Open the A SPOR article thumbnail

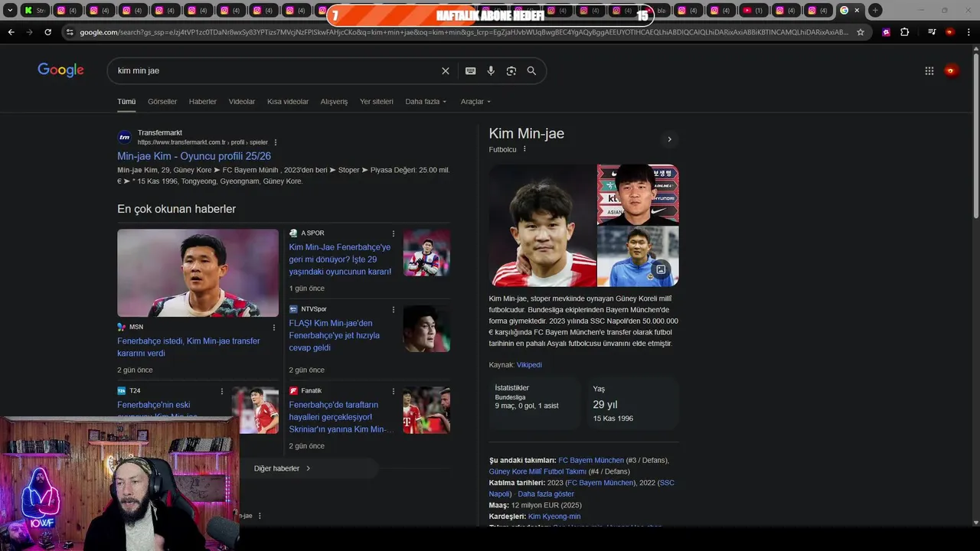(426, 253)
